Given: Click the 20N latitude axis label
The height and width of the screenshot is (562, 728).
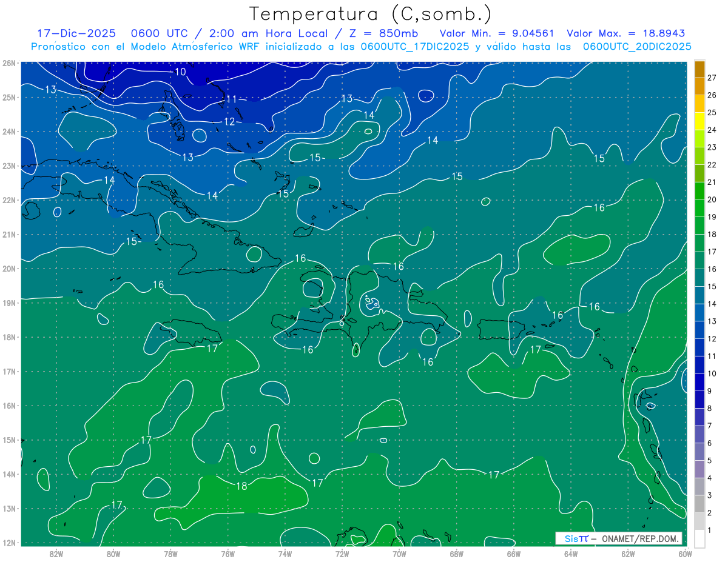Looking at the screenshot, I should 9,269.
